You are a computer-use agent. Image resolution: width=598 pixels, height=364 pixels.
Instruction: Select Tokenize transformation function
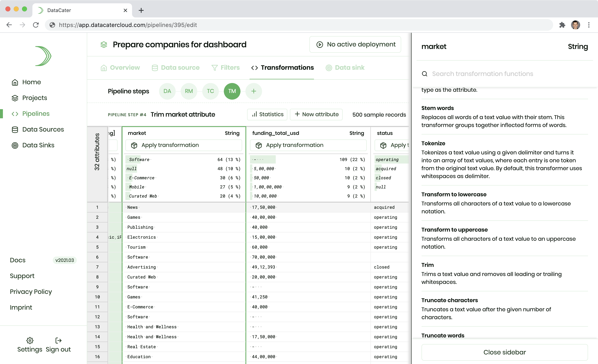tap(433, 143)
